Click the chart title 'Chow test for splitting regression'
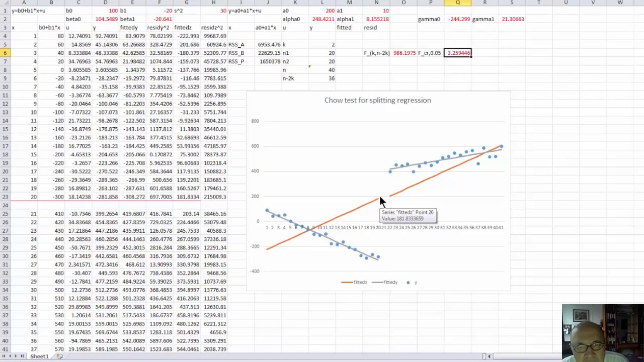 (x=377, y=100)
